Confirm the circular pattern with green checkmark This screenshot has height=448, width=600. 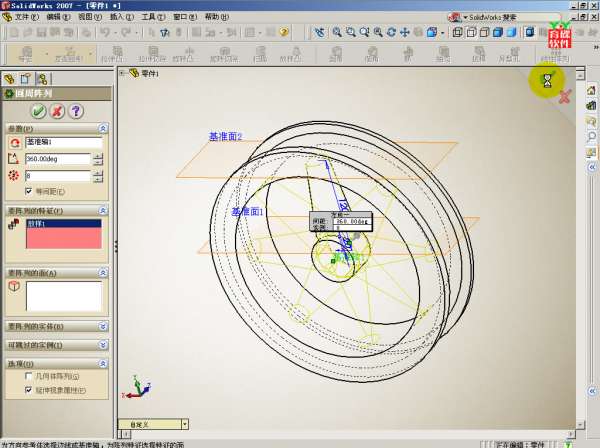click(38, 111)
